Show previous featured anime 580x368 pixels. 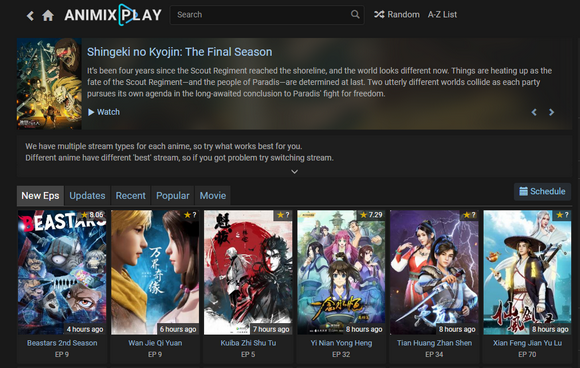534,112
